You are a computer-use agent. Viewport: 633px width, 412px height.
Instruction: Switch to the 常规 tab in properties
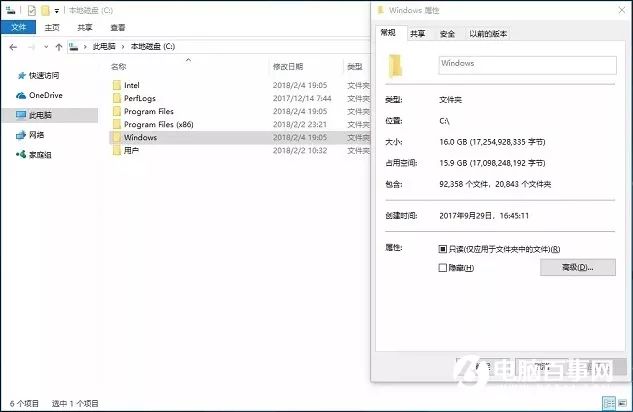388,33
